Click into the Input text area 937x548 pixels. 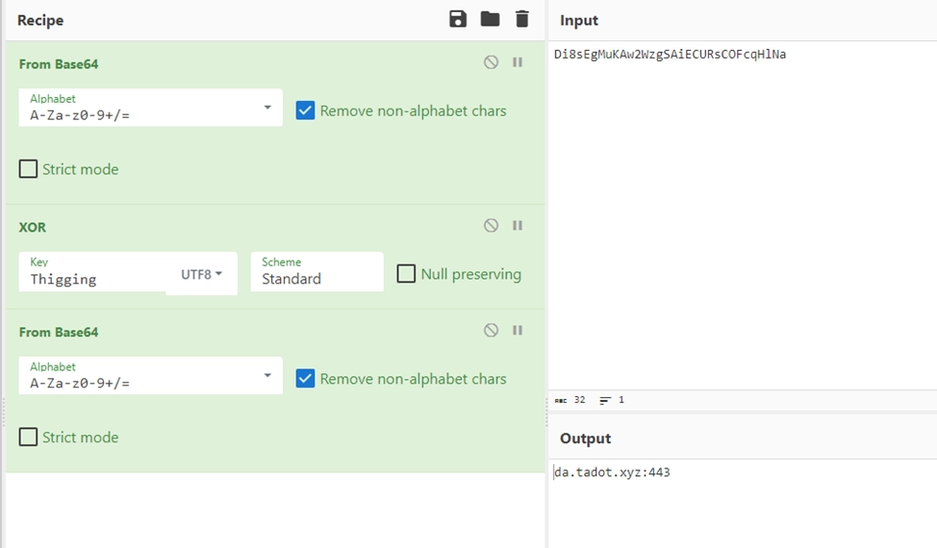pos(742,200)
